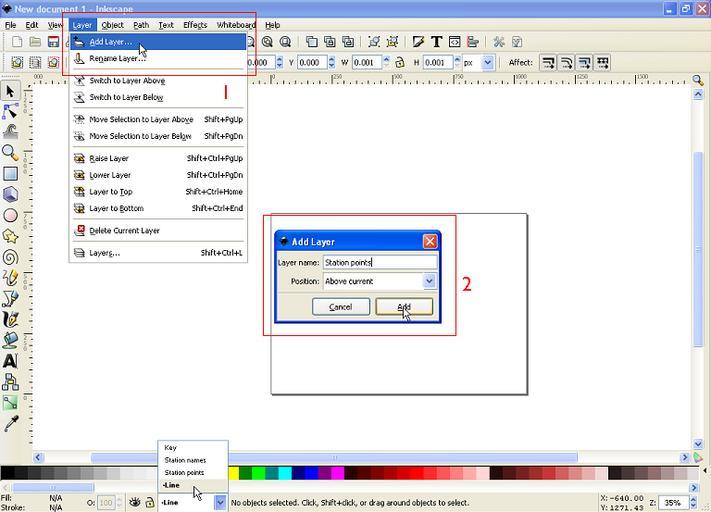Open Inkscape Preferences tools icon

coord(499,42)
